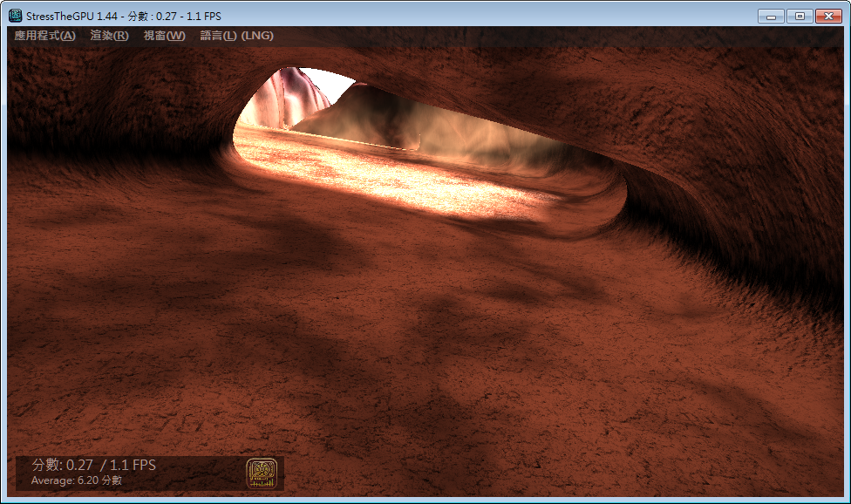Close the StressTheGPU window
851x504 pixels.
click(827, 16)
